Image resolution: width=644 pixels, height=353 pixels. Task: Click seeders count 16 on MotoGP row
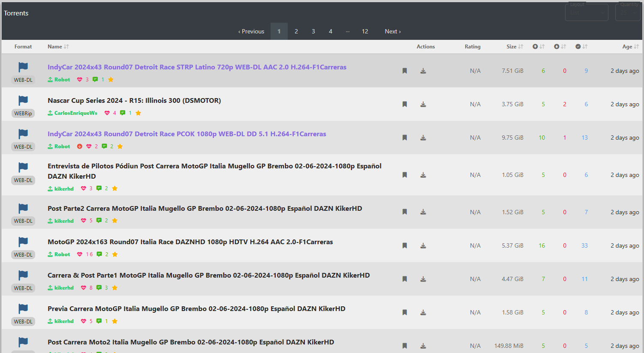(x=542, y=246)
